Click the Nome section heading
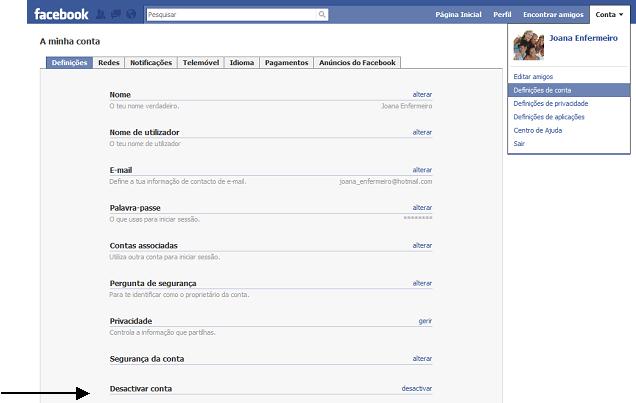 tap(120, 94)
